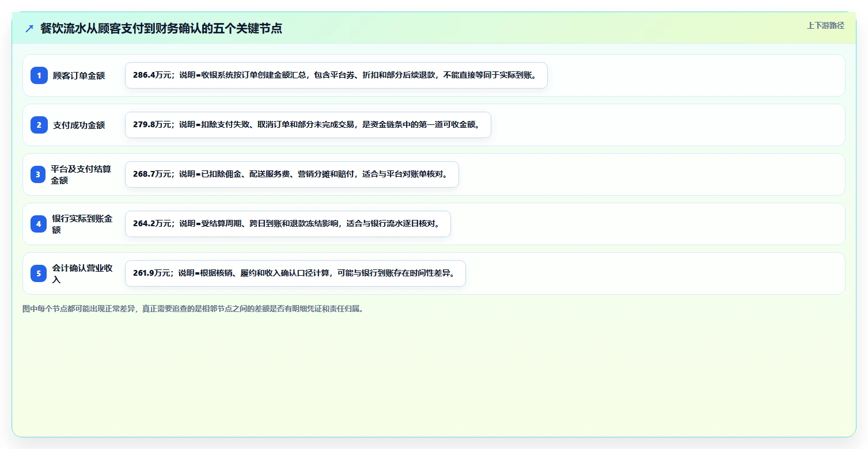Screen dimensions: 868x449
Task: Select the 会计确认营业收入 node label
Action: point(82,273)
